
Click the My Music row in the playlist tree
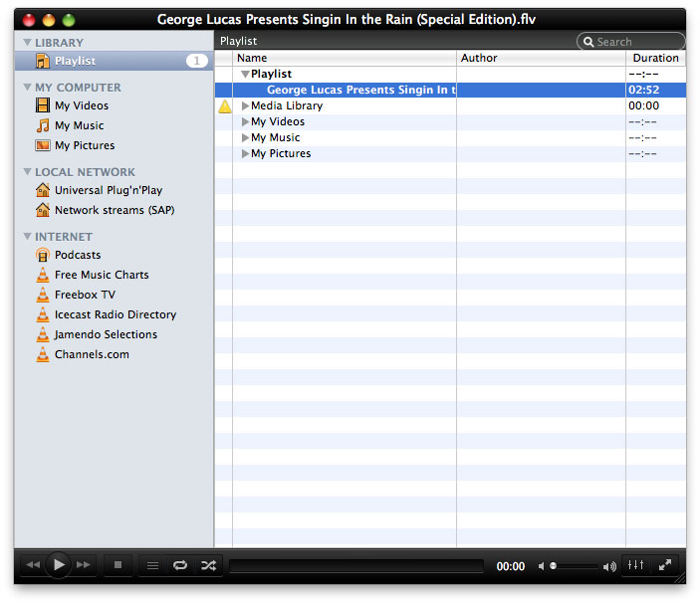click(x=450, y=137)
